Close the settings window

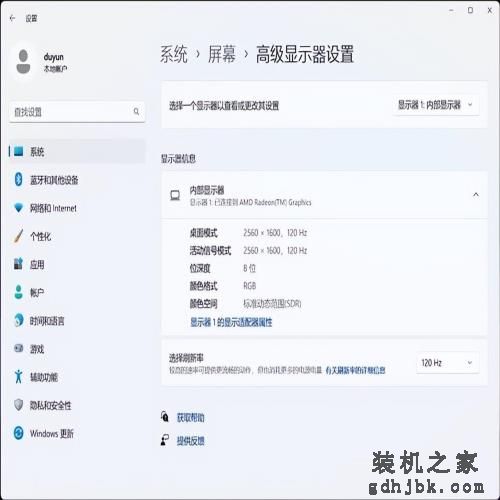point(490,10)
